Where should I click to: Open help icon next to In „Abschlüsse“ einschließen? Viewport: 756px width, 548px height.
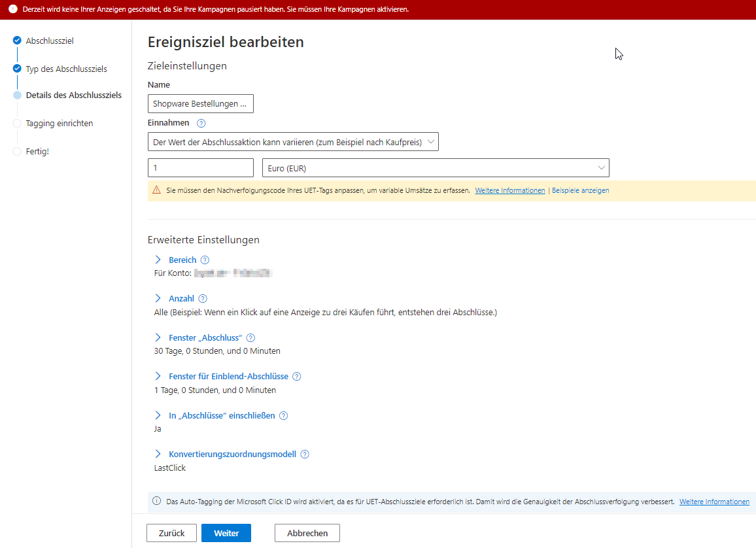284,415
